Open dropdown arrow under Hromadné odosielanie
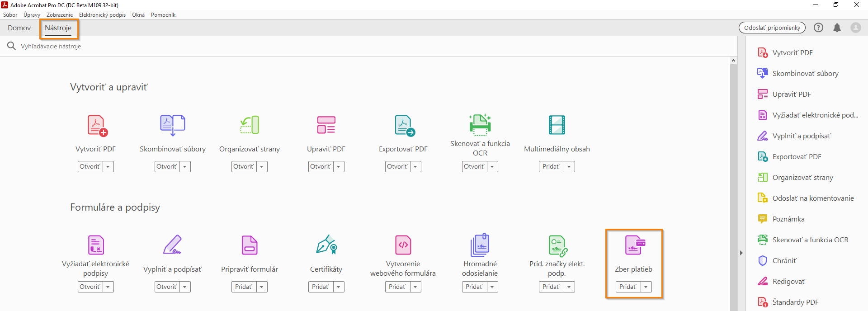Screen dimensions: 868x311 click(x=492, y=287)
